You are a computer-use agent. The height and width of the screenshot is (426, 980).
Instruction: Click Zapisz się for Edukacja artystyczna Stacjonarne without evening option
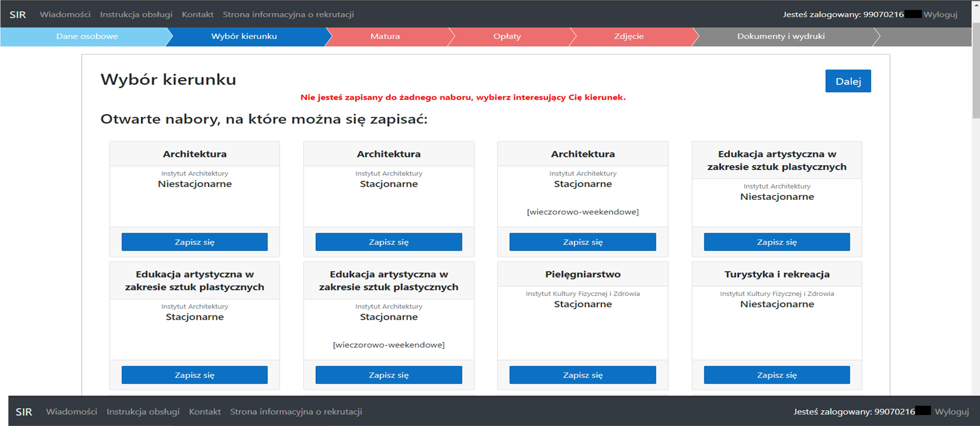click(x=194, y=375)
